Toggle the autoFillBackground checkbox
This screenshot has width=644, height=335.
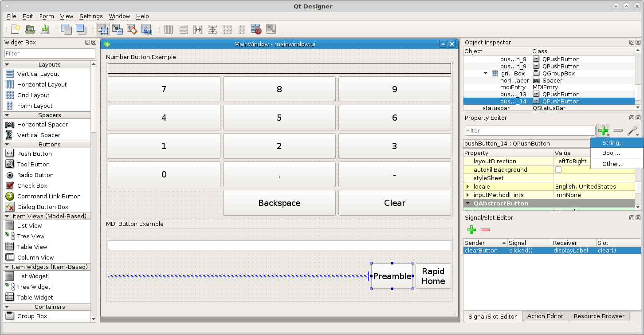[558, 169]
